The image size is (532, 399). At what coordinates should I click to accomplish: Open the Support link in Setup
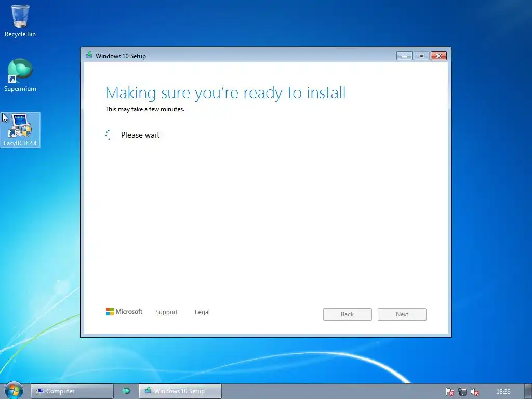[167, 312]
